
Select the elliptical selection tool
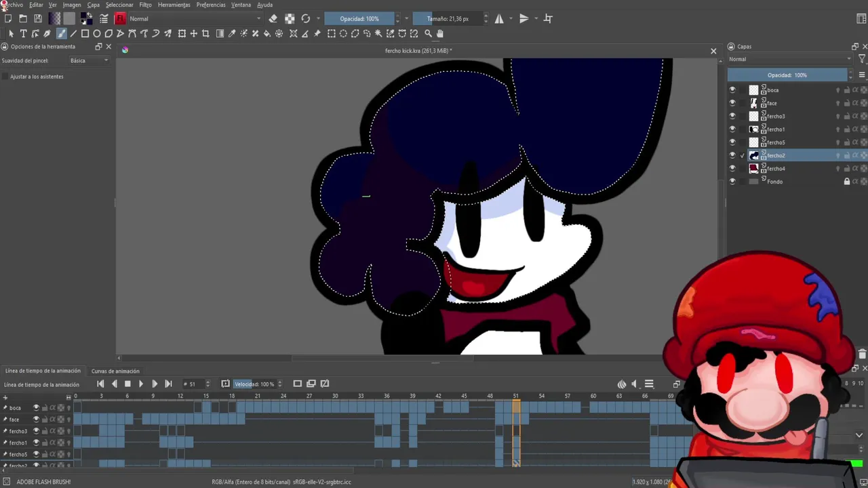click(x=343, y=33)
